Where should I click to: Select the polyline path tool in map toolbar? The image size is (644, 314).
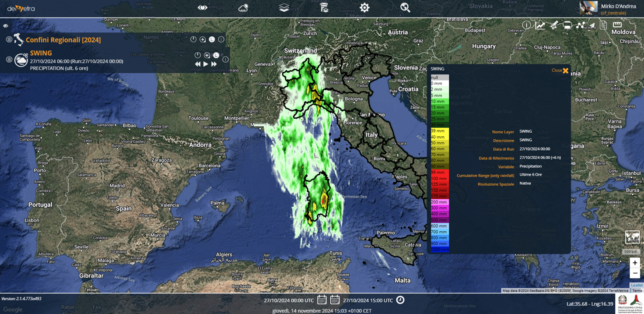click(581, 25)
